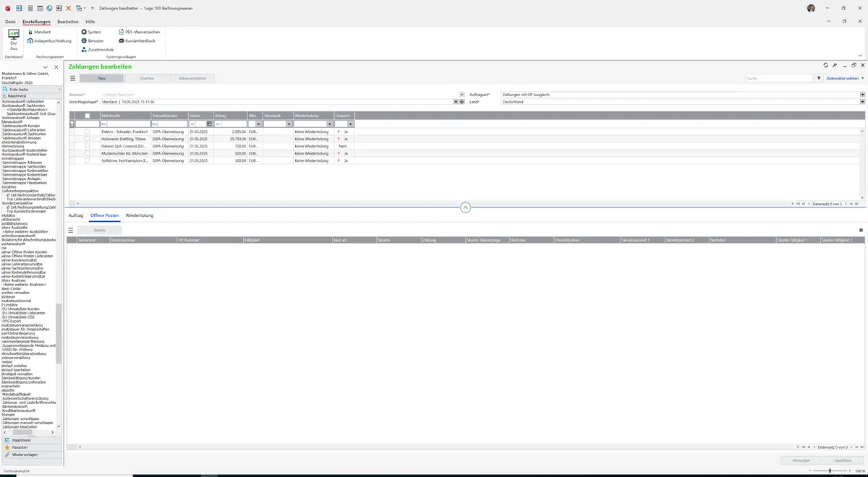Open the Auftragsart dropdown
The height and width of the screenshot is (477, 868).
tap(862, 95)
